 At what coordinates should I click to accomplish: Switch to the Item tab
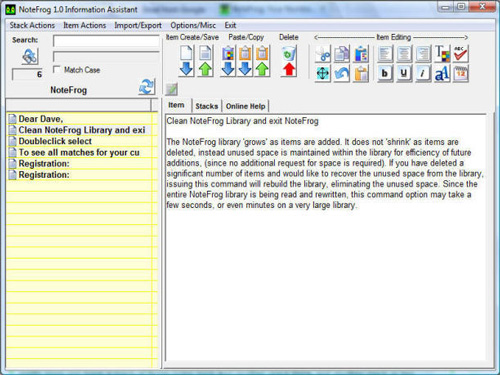click(176, 105)
